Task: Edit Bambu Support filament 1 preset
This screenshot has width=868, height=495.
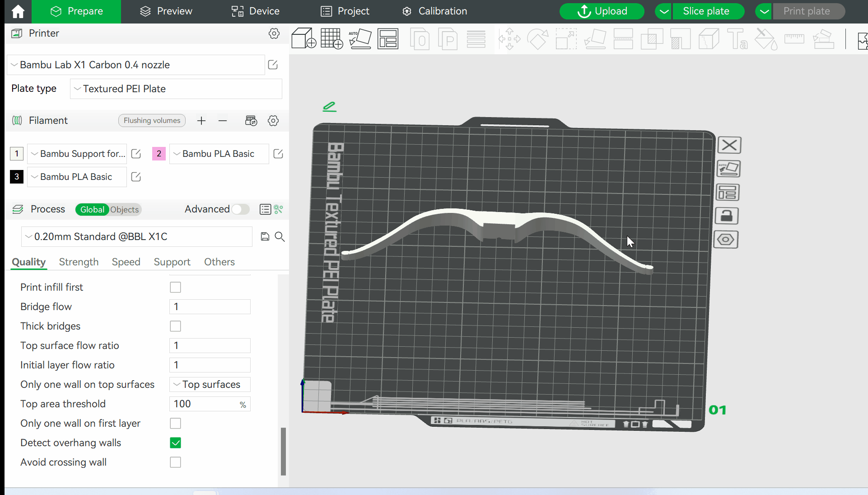Action: tap(136, 154)
